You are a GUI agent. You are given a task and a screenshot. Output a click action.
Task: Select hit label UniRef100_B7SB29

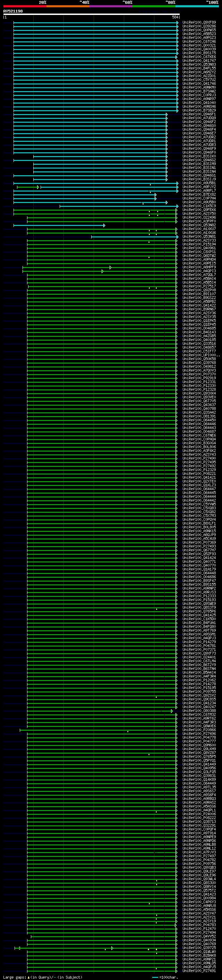pos(199,110)
